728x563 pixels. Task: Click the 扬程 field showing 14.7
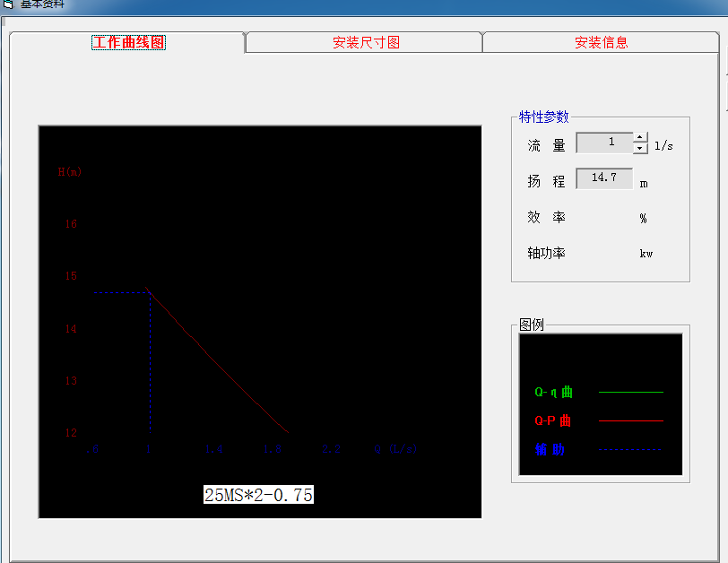604,178
